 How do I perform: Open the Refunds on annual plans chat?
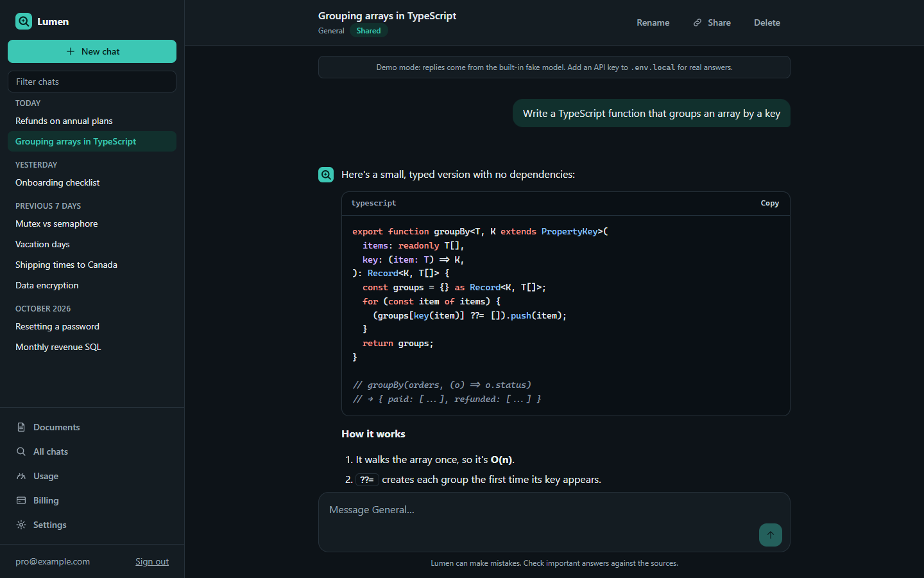click(92, 121)
